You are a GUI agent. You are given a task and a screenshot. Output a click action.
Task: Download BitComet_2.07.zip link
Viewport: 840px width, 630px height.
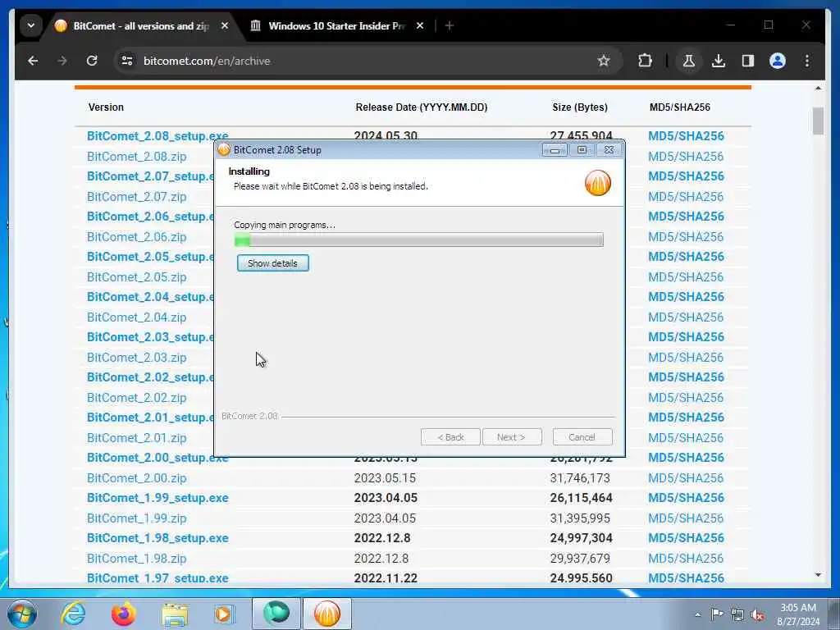coord(137,197)
